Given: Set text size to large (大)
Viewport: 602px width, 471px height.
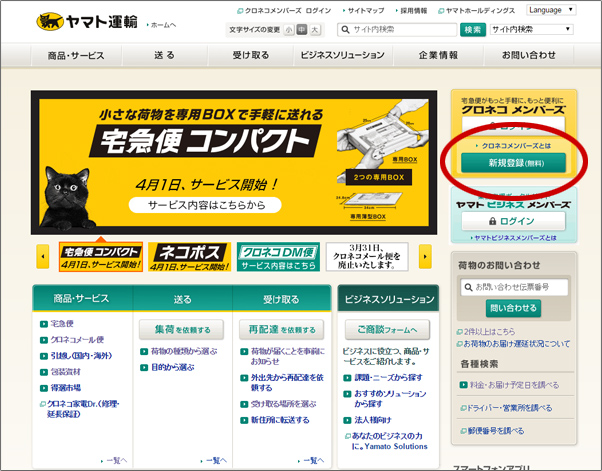Looking at the screenshot, I should pos(315,30).
